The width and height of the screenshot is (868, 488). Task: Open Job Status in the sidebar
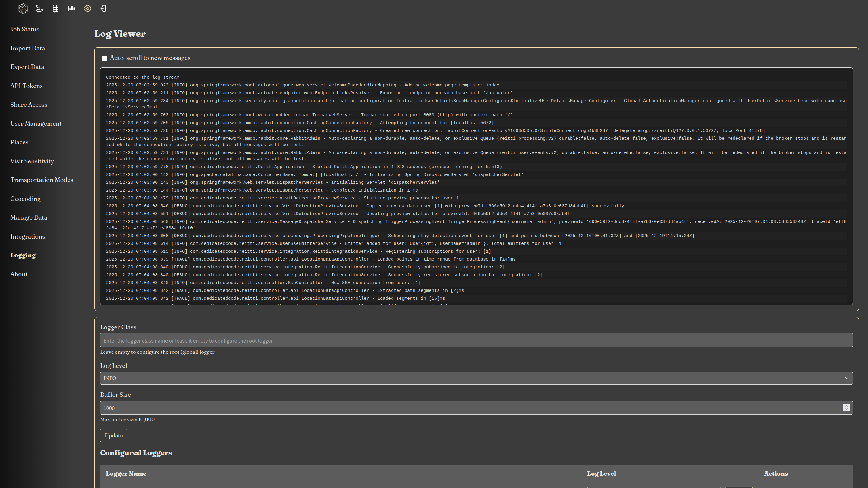[25, 29]
